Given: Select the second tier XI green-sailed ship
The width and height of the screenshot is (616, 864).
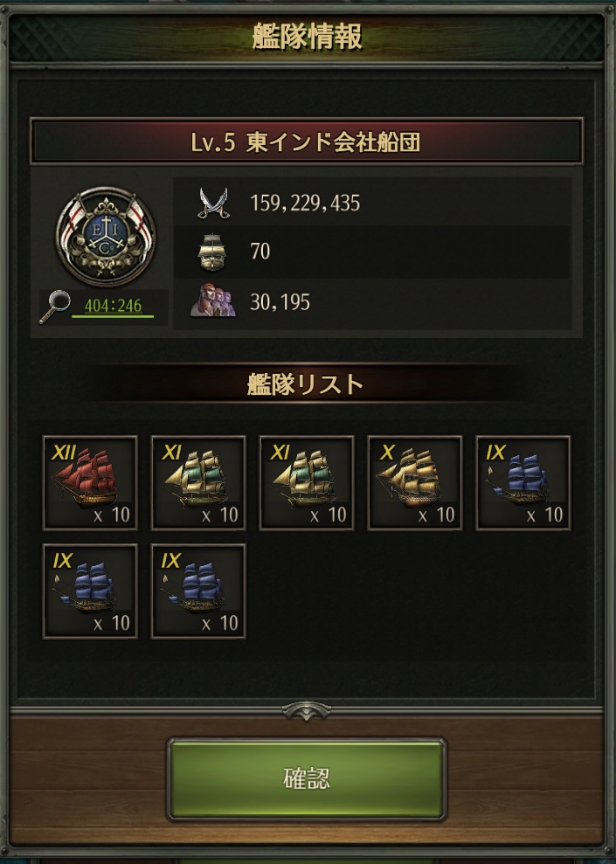Looking at the screenshot, I should tap(307, 483).
